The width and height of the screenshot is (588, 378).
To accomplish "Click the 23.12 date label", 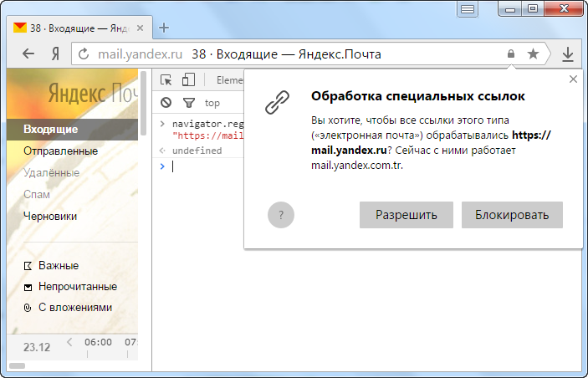I will [37, 347].
